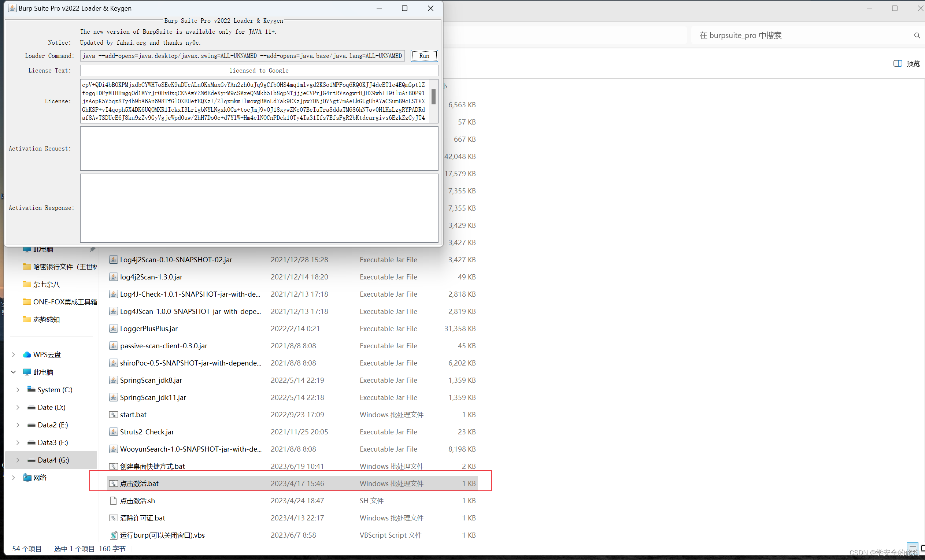The width and height of the screenshot is (925, 560).
Task: Click the batch file icon of start.bat
Action: (113, 415)
